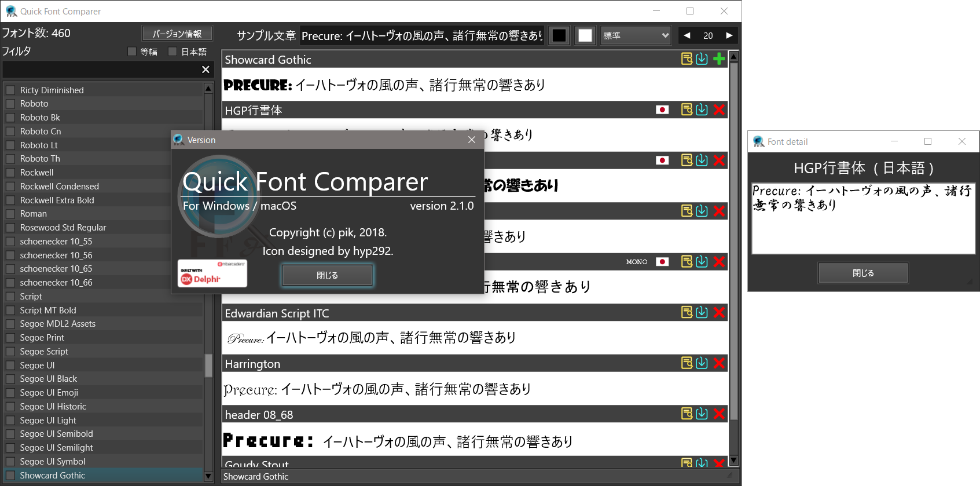Toggle the Showcard Gothic list checkbox

pos(10,476)
